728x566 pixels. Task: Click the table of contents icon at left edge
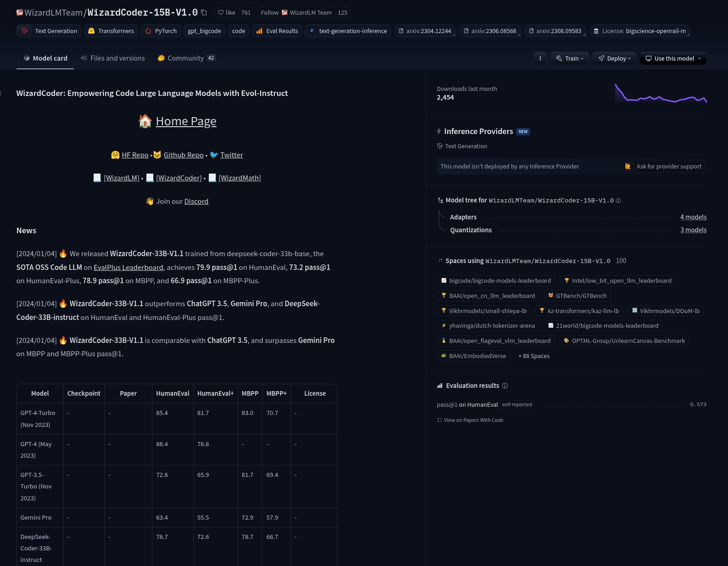pos(1,93)
